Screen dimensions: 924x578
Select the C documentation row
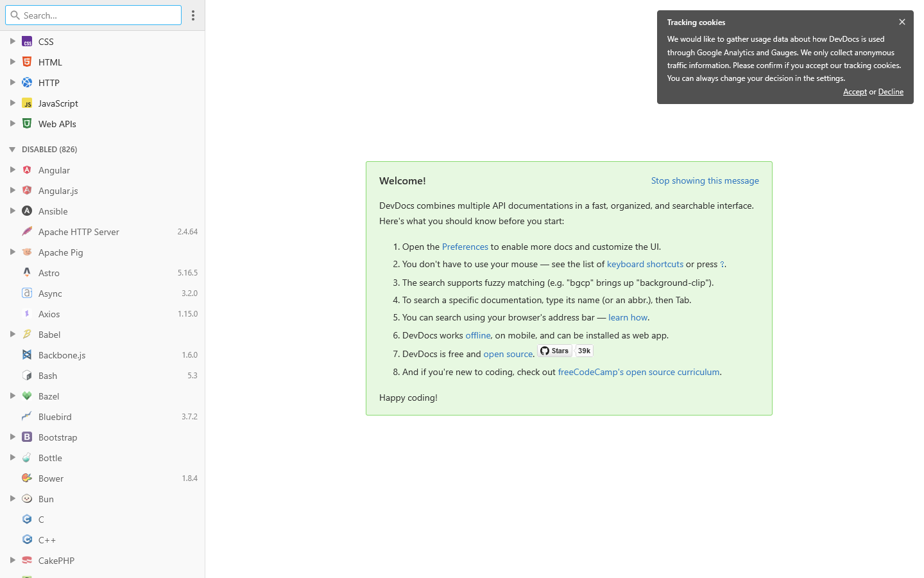pyautogui.click(x=103, y=520)
